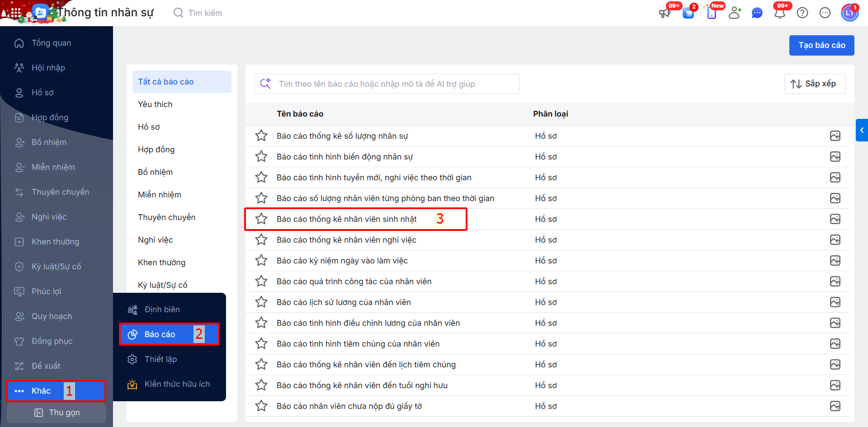This screenshot has height=427, width=868.
Task: Expand the blue side panel arrow
Action: (x=862, y=130)
